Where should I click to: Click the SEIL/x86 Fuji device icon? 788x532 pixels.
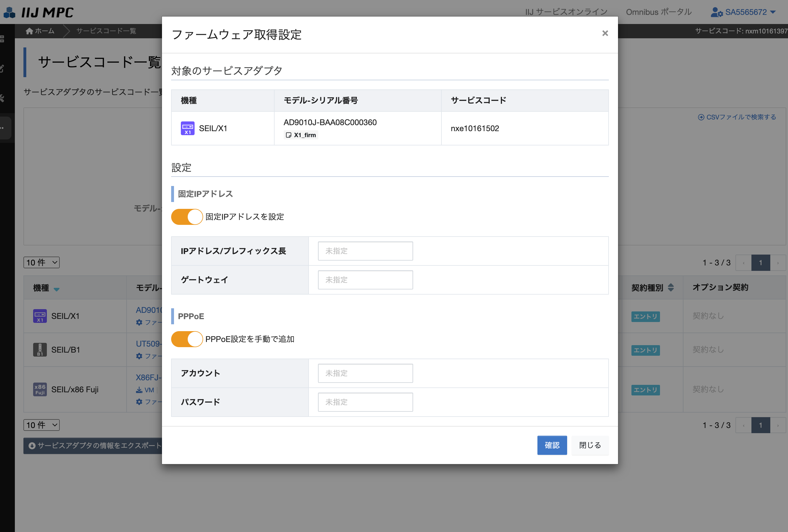click(x=40, y=389)
